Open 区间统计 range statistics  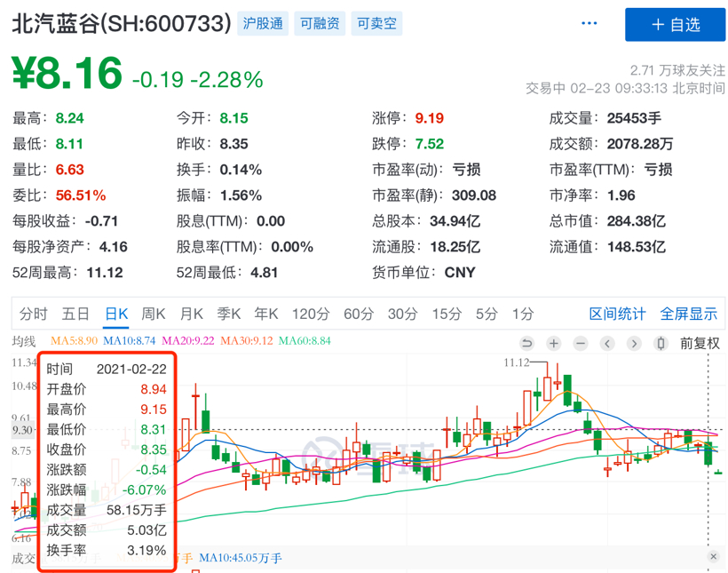pyautogui.click(x=617, y=314)
